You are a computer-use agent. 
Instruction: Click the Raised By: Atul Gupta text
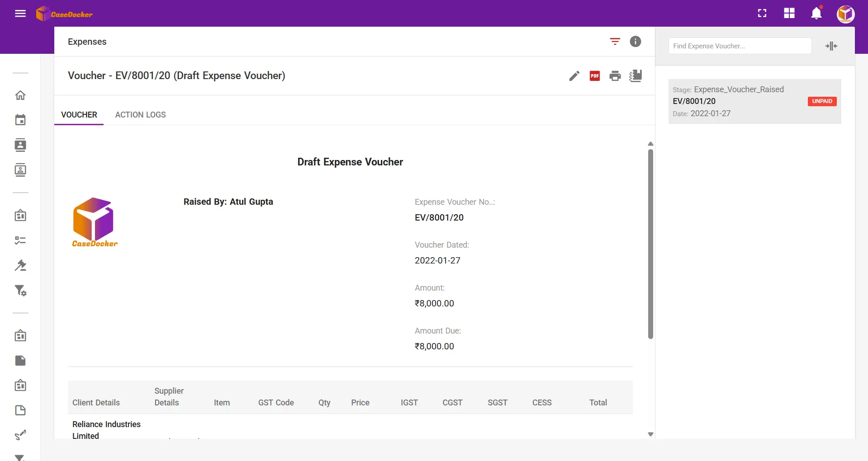(x=228, y=202)
